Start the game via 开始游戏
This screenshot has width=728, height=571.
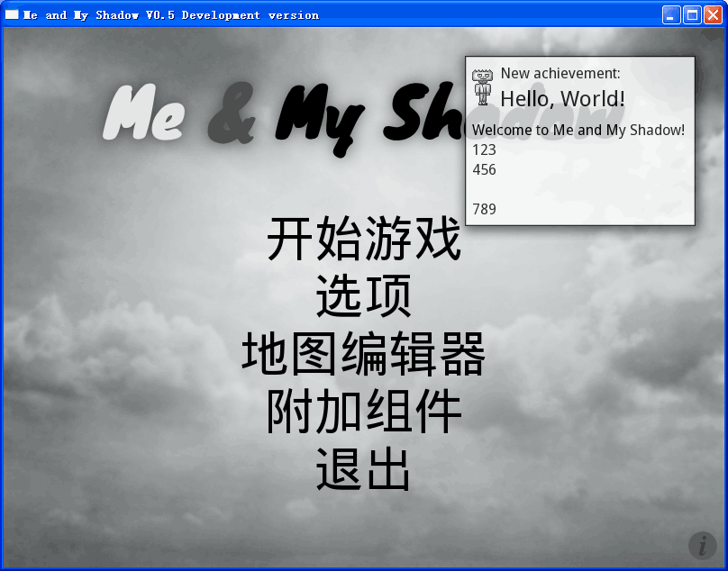363,240
